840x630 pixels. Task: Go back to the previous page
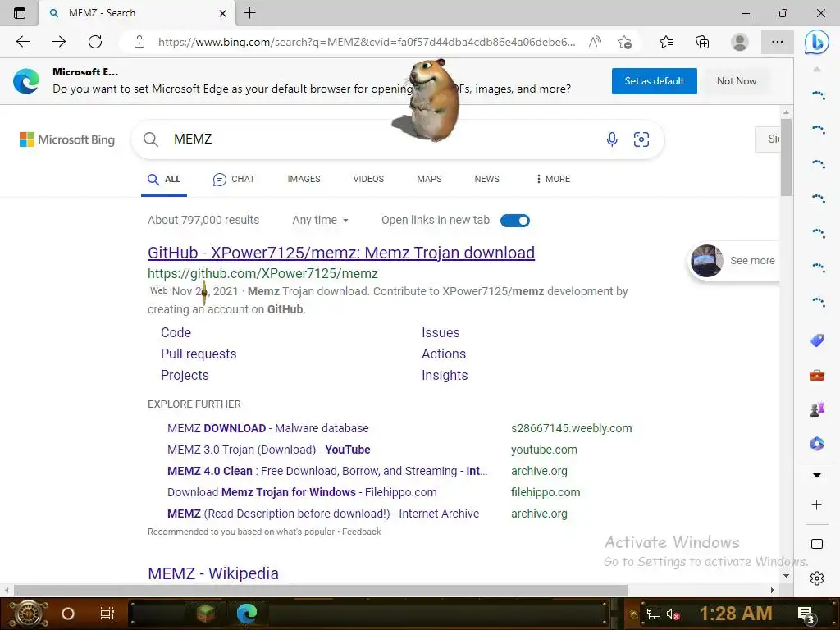point(22,42)
